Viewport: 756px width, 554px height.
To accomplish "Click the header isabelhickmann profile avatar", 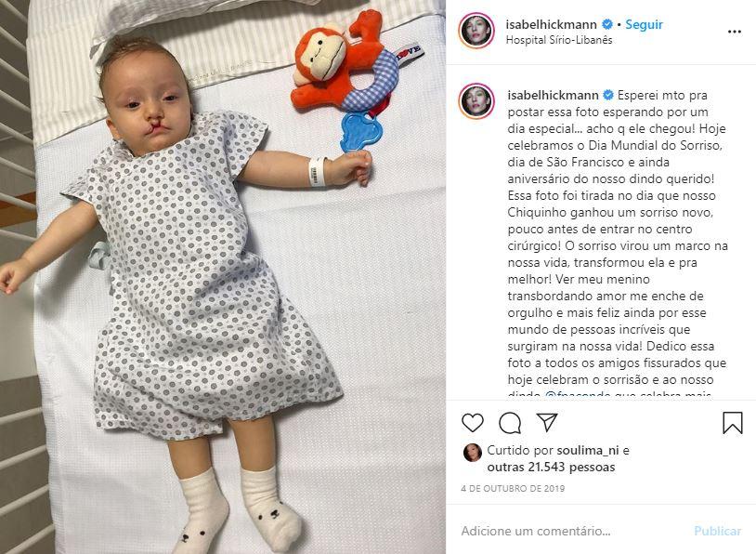I will click(476, 31).
